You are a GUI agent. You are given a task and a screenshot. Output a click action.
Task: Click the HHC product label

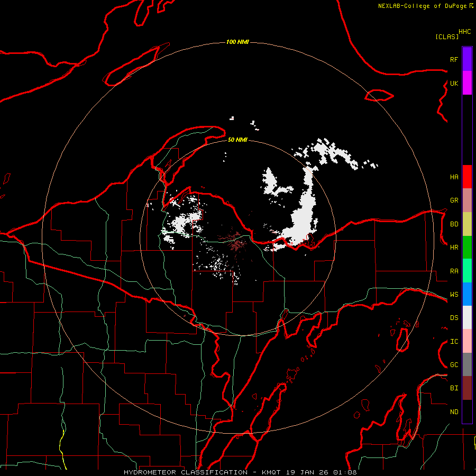point(465,32)
